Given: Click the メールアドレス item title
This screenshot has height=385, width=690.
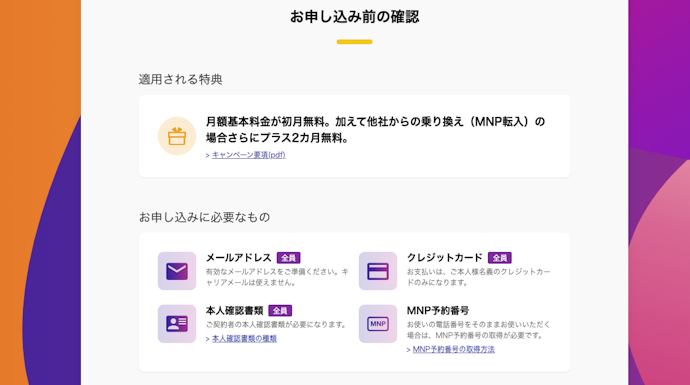Looking at the screenshot, I should (x=239, y=258).
